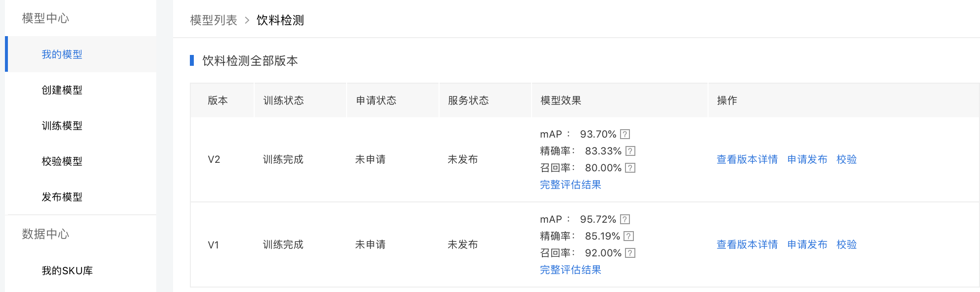Click 申请发布 for version V1
Viewport: 980px width, 292px height.
point(807,244)
